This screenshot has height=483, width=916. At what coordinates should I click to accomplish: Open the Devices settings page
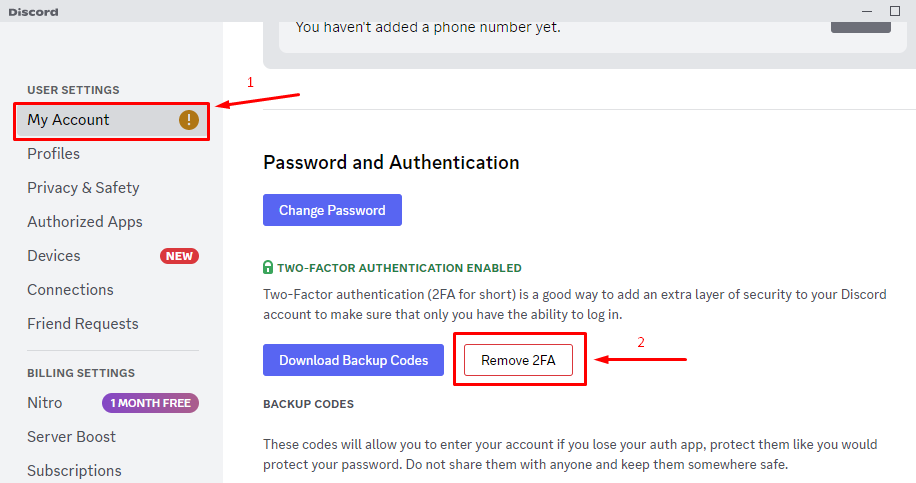[112, 256]
